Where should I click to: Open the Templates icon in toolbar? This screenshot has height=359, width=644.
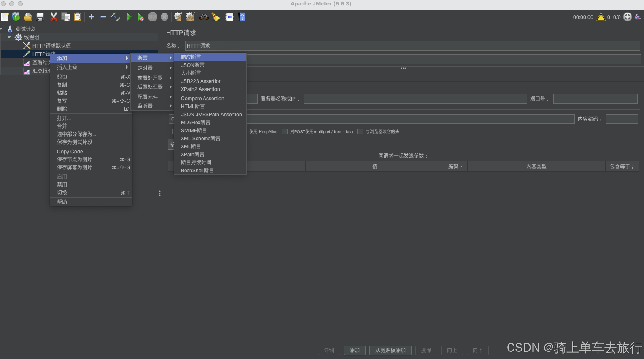[x=16, y=17]
